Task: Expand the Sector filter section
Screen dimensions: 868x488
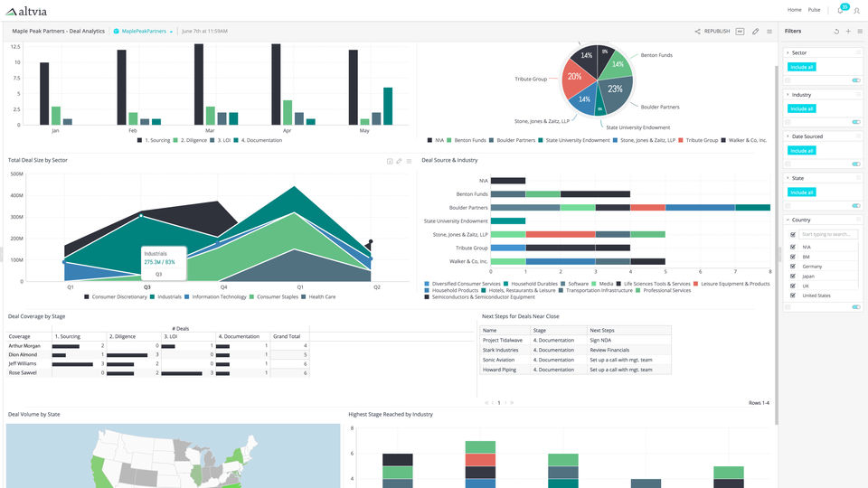Action: [x=788, y=52]
